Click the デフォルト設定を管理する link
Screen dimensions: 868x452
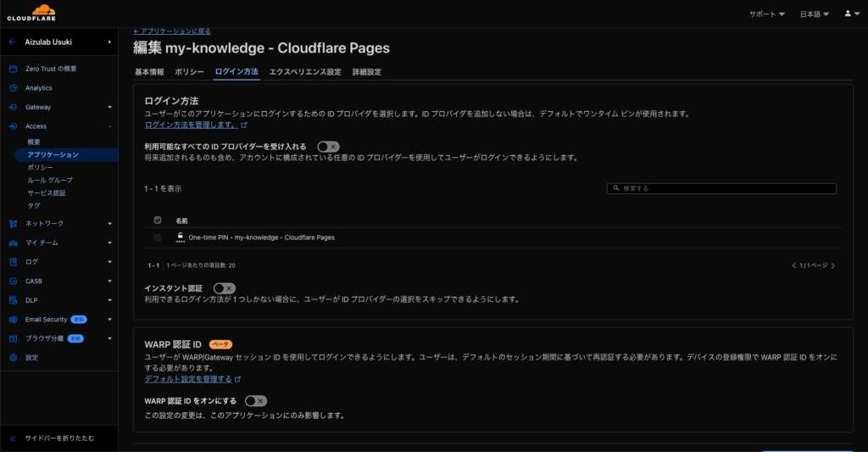point(188,379)
